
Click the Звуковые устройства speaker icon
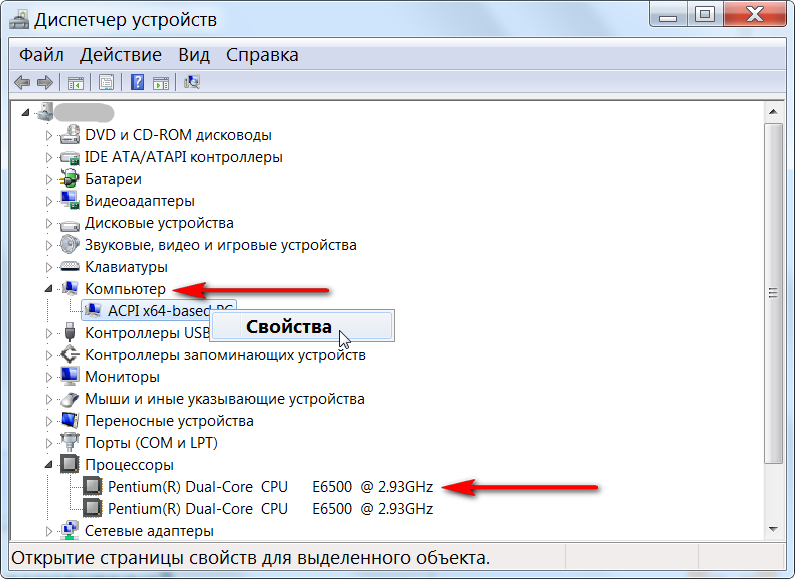(69, 245)
